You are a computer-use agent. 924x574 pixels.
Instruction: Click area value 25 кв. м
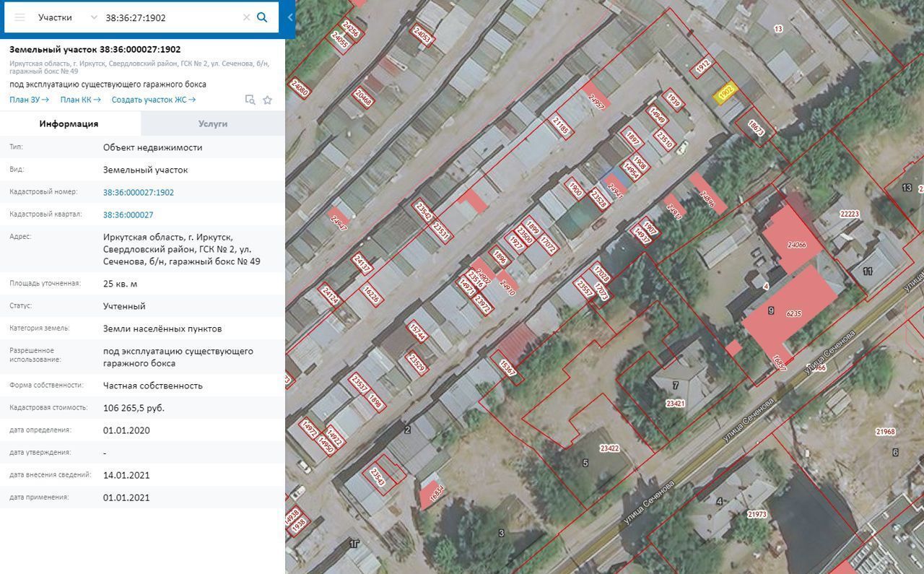point(120,284)
